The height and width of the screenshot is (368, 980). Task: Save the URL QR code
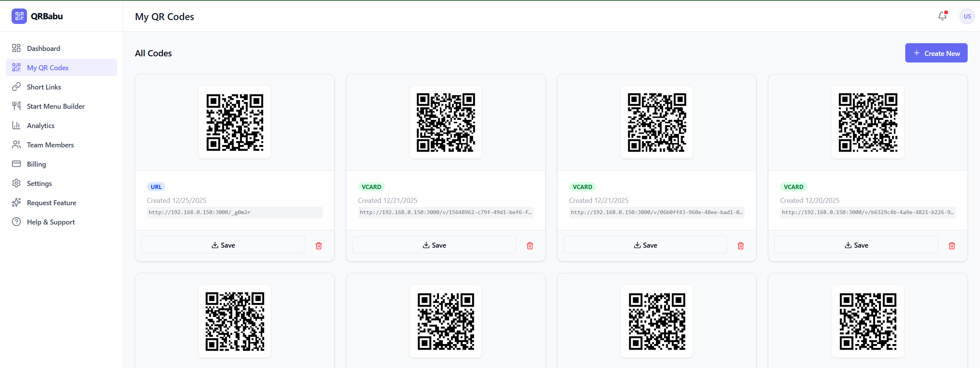[x=223, y=245]
